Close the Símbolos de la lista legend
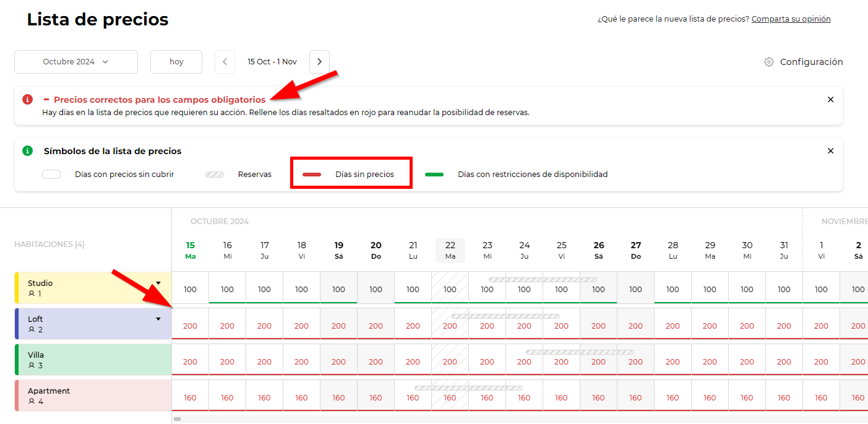 [x=831, y=151]
